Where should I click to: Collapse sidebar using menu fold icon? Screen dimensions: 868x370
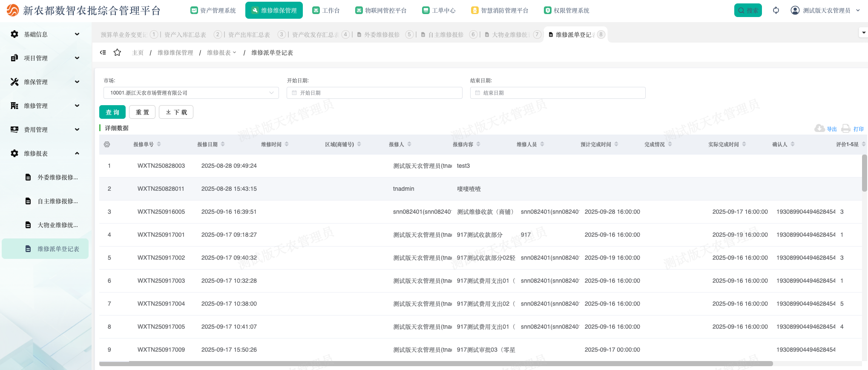pyautogui.click(x=103, y=52)
